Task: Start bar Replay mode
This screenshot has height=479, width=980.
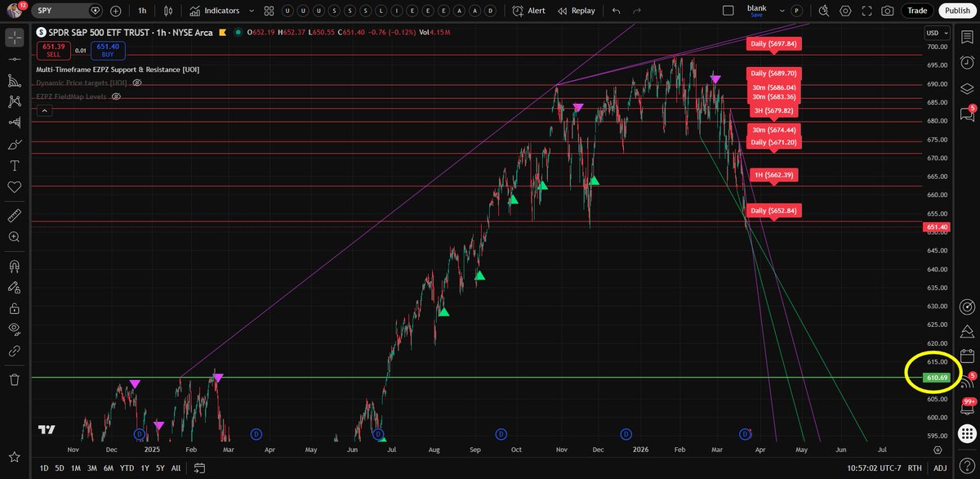Action: tap(576, 11)
